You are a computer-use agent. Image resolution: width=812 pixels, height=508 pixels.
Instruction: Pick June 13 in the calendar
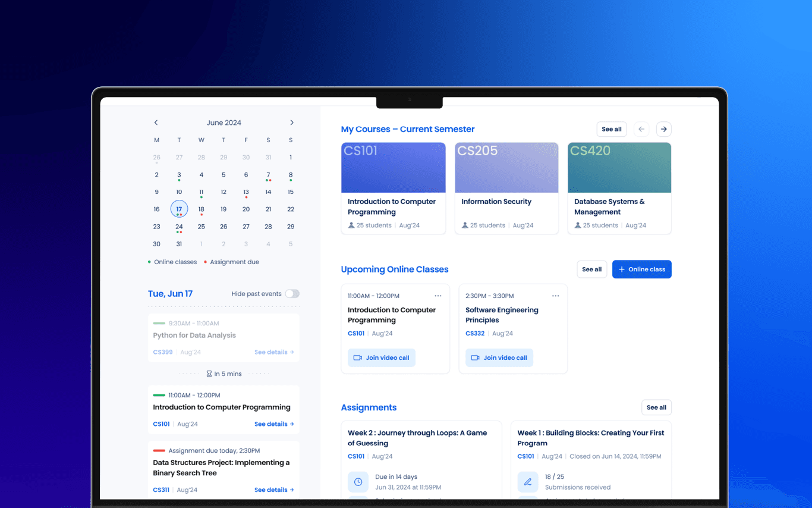(246, 192)
